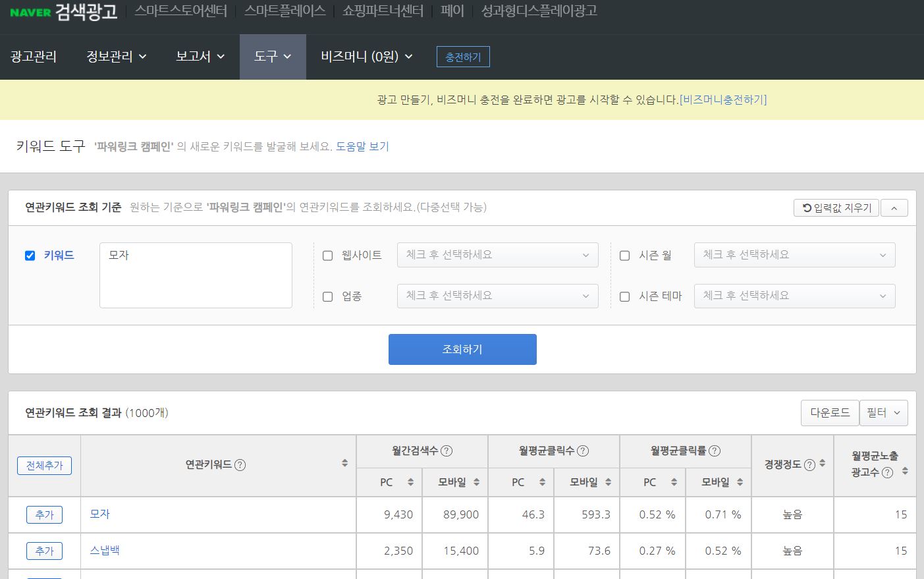Click help icon next to 경쟁정도
The height and width of the screenshot is (579, 924).
810,465
